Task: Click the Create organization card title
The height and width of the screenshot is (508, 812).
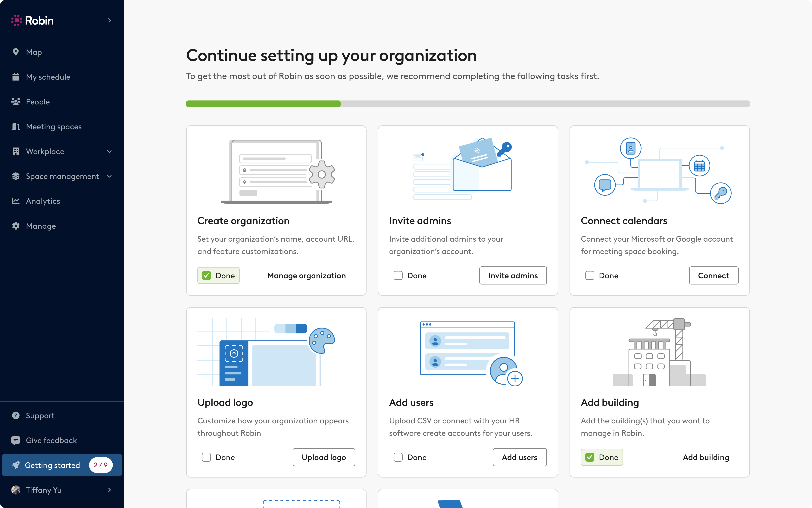Action: click(x=243, y=221)
